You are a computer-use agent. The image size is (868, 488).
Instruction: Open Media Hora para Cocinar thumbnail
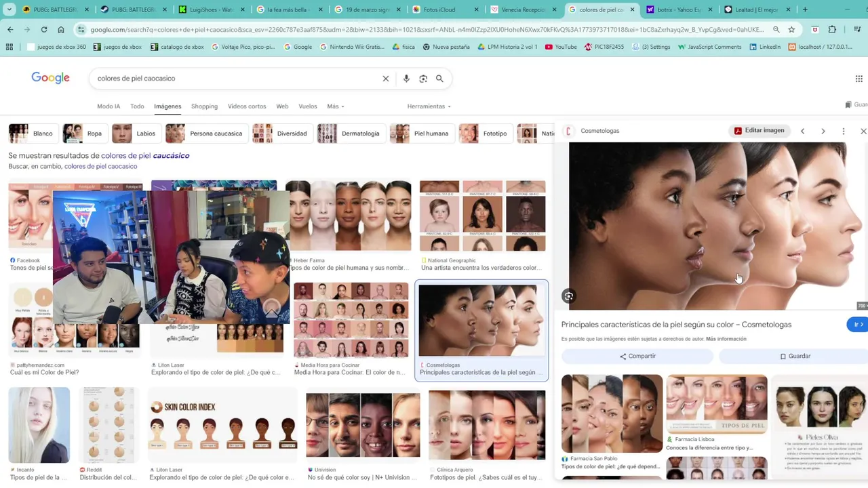pos(351,320)
